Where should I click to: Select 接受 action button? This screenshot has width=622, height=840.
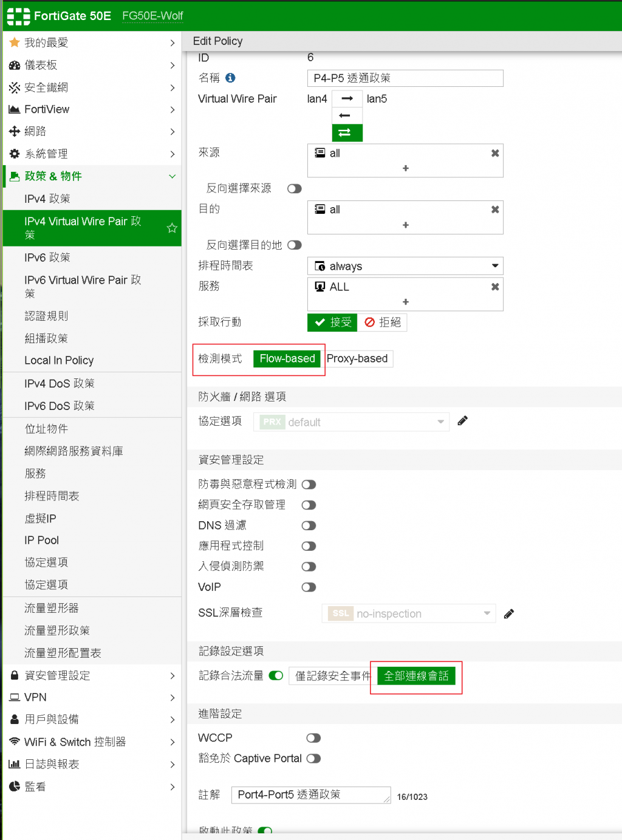click(x=333, y=323)
